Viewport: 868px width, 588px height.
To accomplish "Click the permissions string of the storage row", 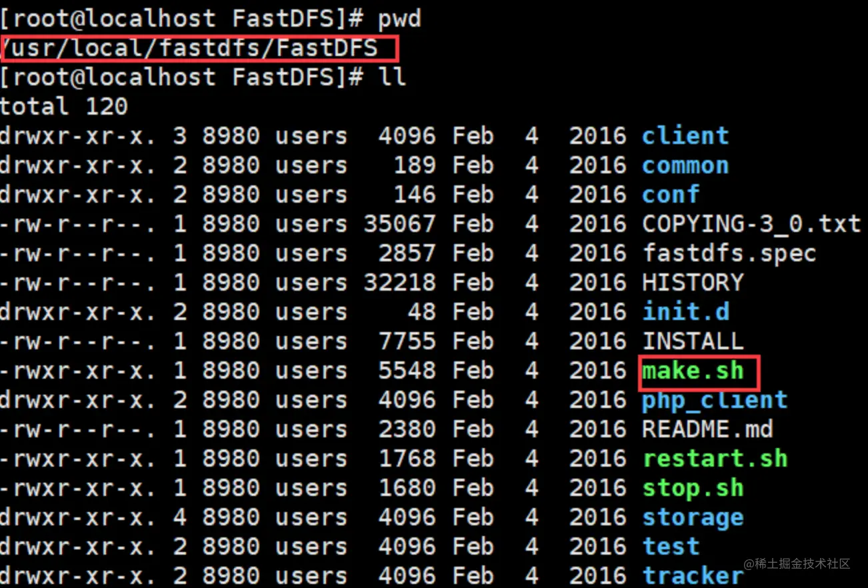I will tap(78, 517).
